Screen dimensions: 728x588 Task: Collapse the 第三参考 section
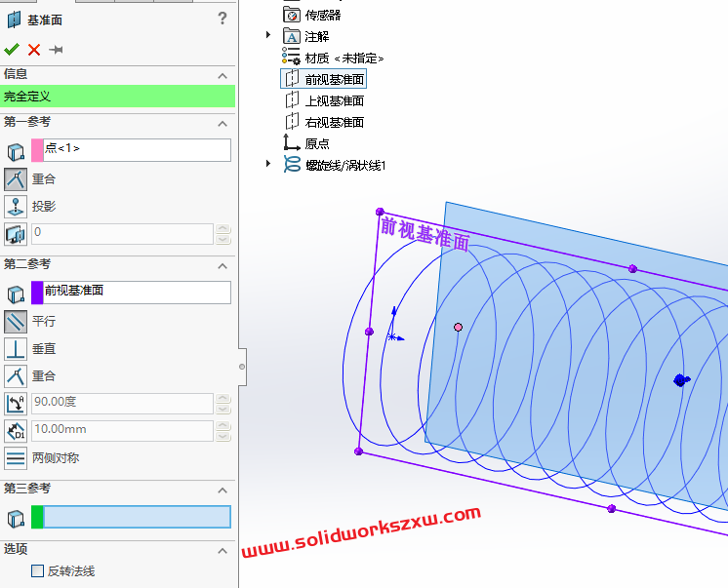[x=222, y=490]
